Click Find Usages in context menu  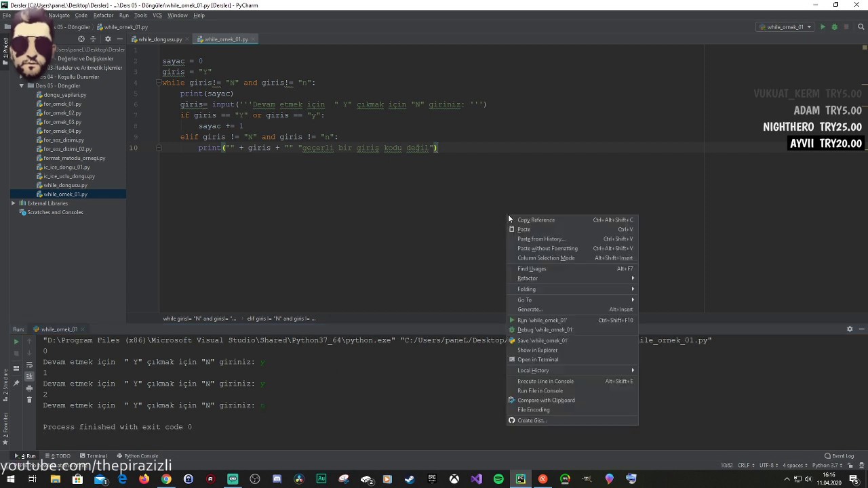click(x=572, y=268)
